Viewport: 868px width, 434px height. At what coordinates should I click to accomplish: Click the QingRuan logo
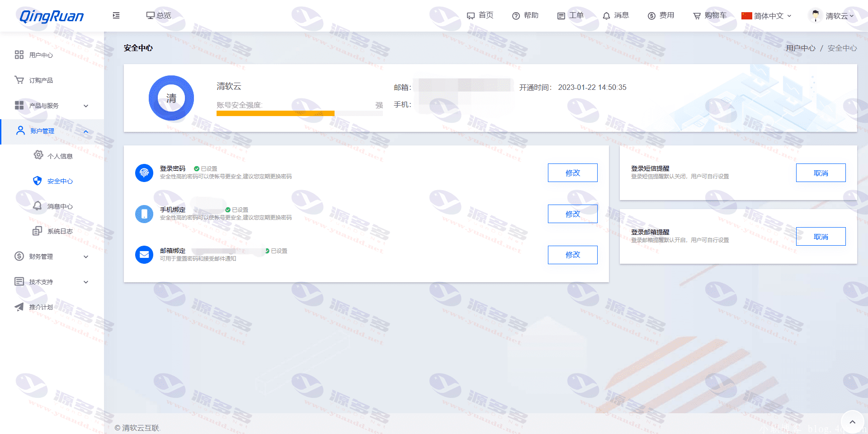point(52,16)
